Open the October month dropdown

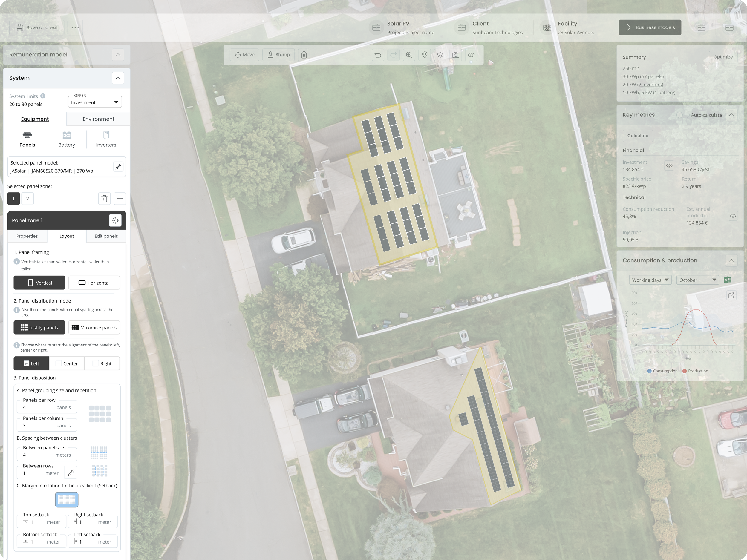point(697,280)
